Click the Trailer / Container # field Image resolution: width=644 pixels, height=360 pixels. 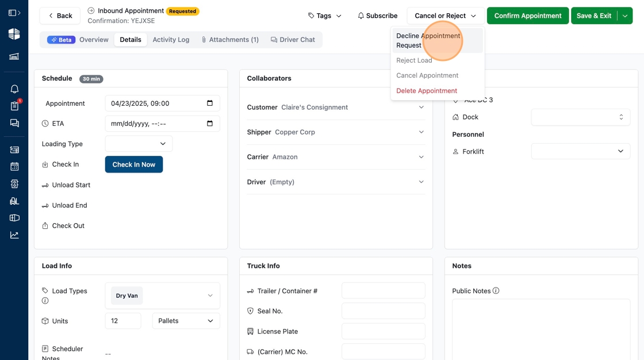coord(383,290)
